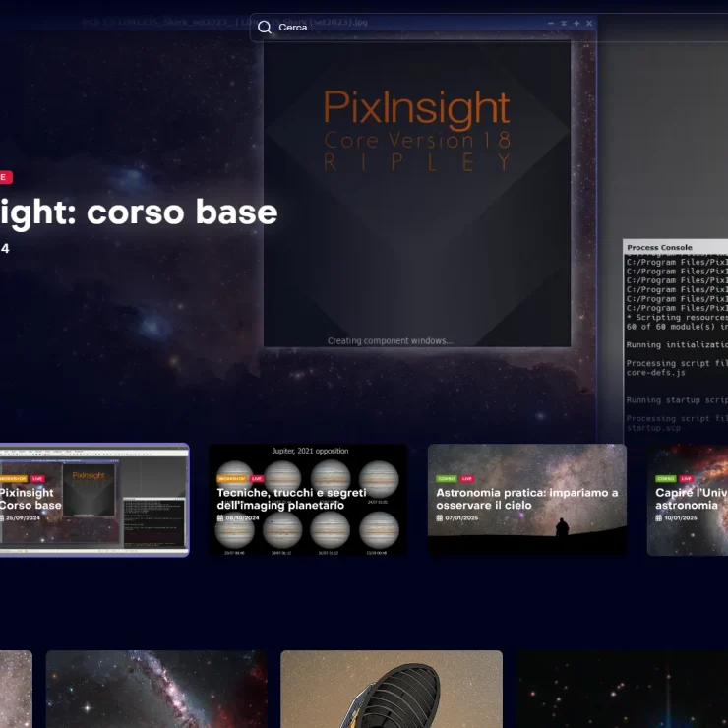Click the calendar icon beside 08/10/2024

(220, 517)
